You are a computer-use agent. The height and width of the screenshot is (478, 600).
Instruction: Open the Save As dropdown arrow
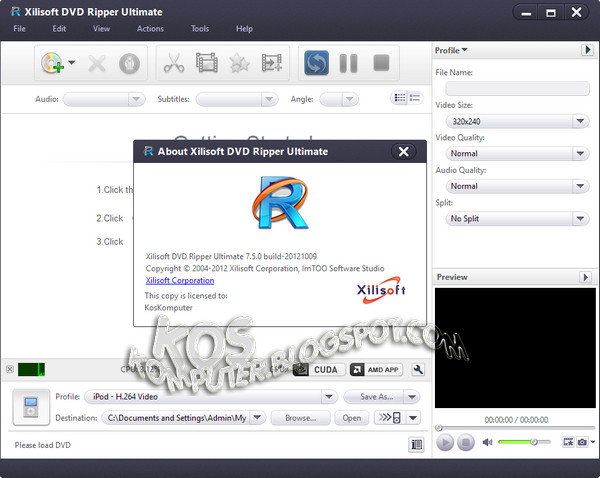click(x=412, y=397)
